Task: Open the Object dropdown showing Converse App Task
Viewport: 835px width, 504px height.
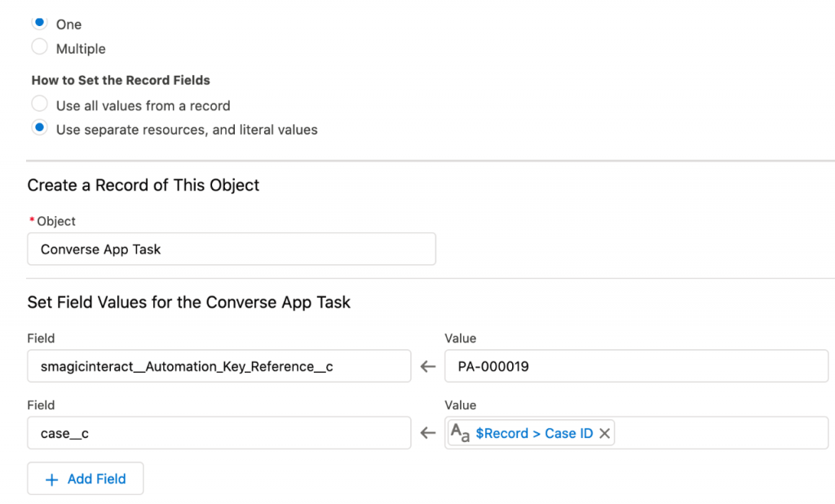Action: (x=231, y=249)
